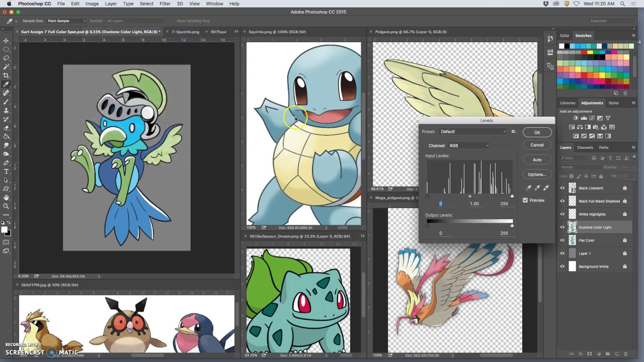Image resolution: width=644 pixels, height=362 pixels.
Task: Click the black point eyedropper in Levels
Action: pyautogui.click(x=528, y=188)
